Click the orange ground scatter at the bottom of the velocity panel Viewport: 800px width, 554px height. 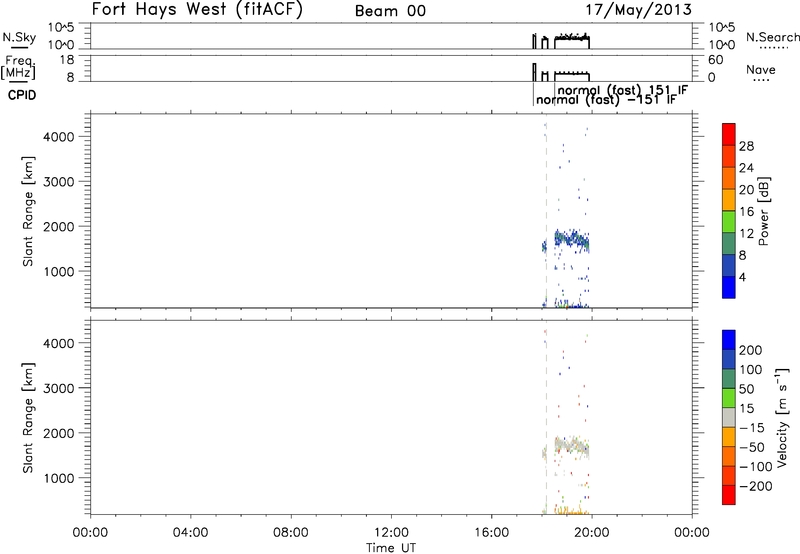coord(569,511)
